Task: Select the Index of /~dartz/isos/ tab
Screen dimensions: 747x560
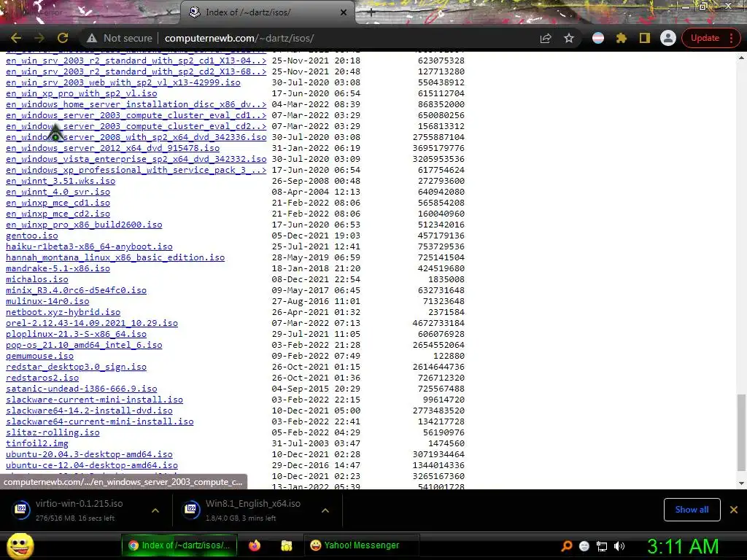Action: [268, 12]
